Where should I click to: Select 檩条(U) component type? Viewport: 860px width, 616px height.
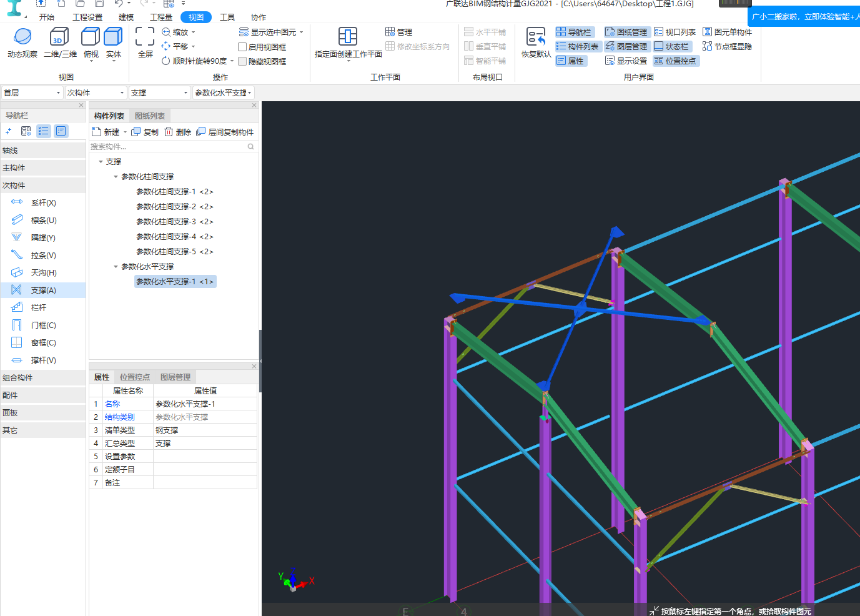coord(43,221)
